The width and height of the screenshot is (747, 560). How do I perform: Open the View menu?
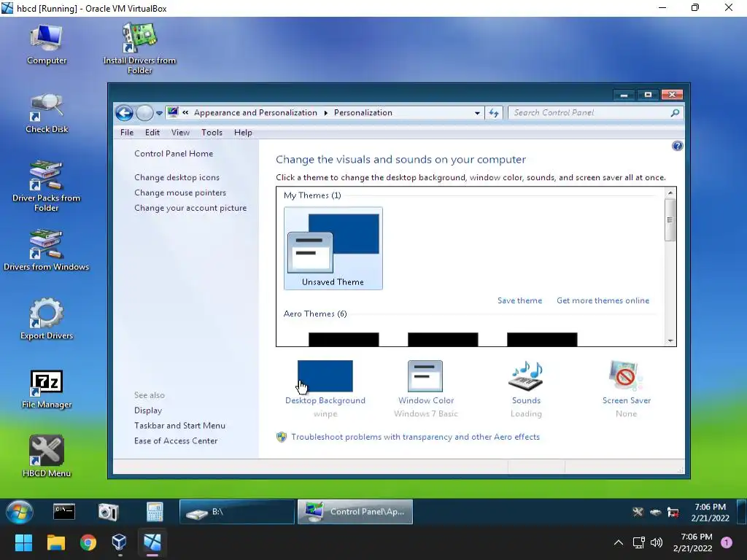pyautogui.click(x=181, y=133)
